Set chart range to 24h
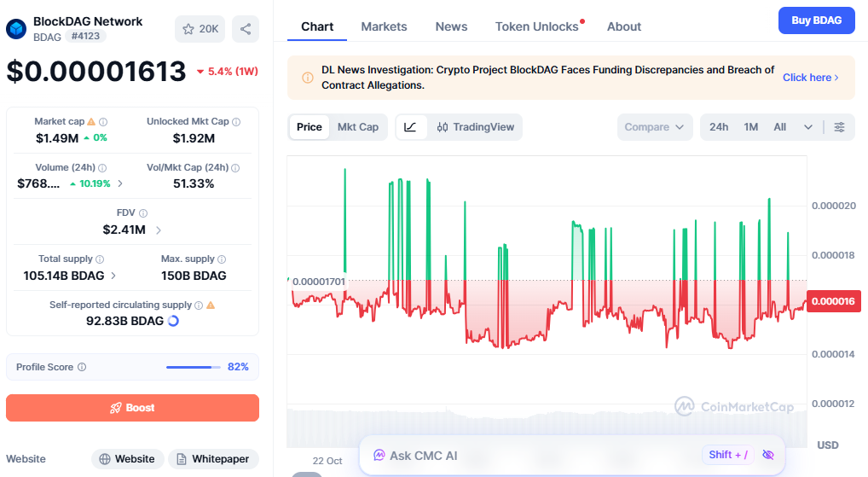 coord(719,127)
